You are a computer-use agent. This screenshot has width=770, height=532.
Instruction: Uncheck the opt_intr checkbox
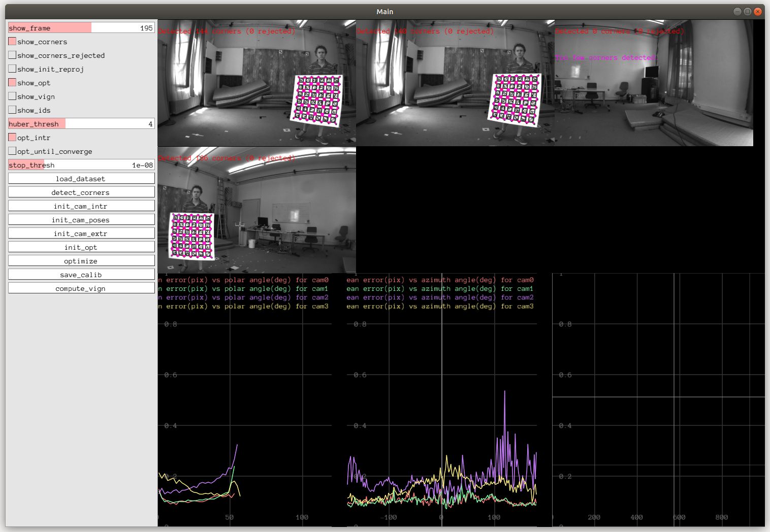[12, 138]
